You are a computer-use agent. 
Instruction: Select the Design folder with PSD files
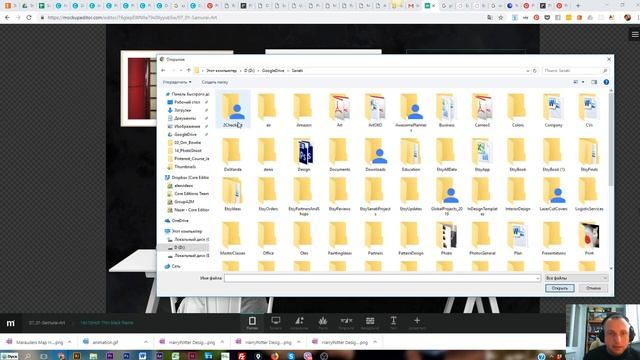[304, 154]
